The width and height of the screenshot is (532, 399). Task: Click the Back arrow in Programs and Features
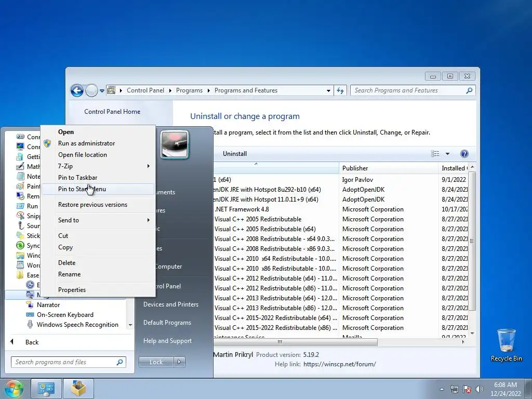click(77, 90)
